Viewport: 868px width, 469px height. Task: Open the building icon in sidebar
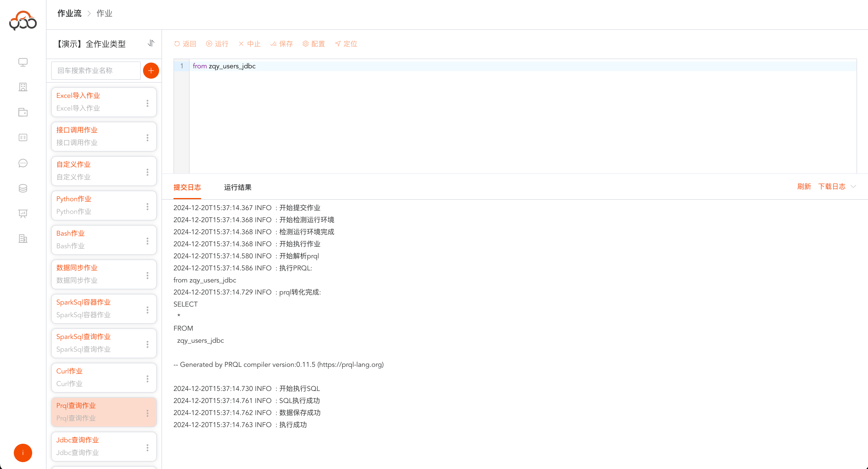pos(23,87)
